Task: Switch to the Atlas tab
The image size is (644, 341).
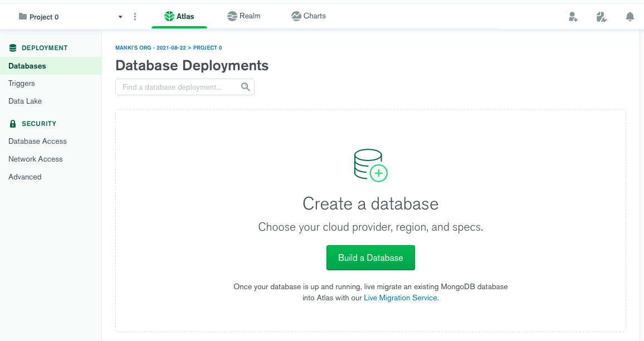Action: click(179, 16)
